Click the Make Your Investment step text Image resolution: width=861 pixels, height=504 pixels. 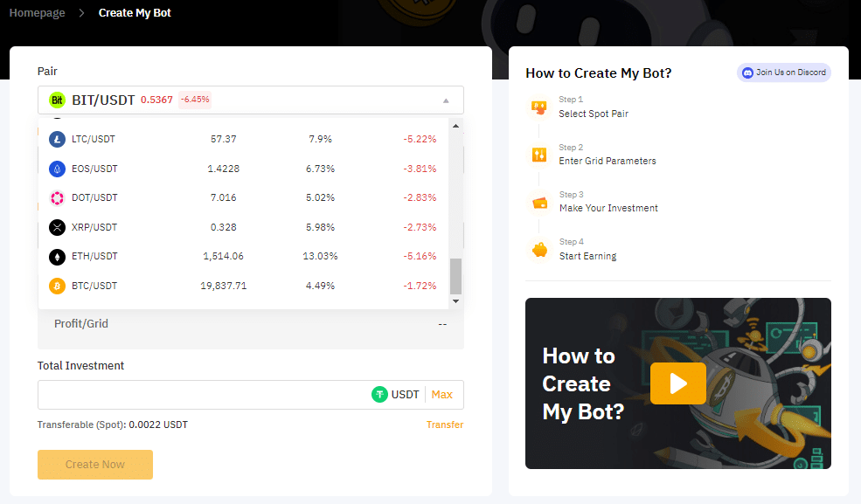(608, 208)
